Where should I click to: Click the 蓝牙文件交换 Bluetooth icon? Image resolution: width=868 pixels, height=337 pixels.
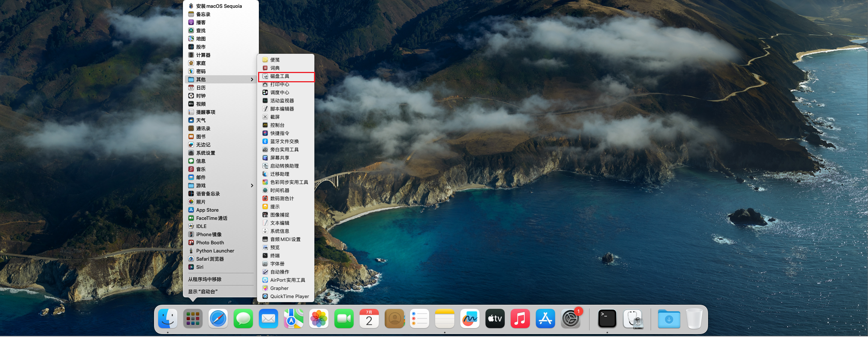coord(265,141)
